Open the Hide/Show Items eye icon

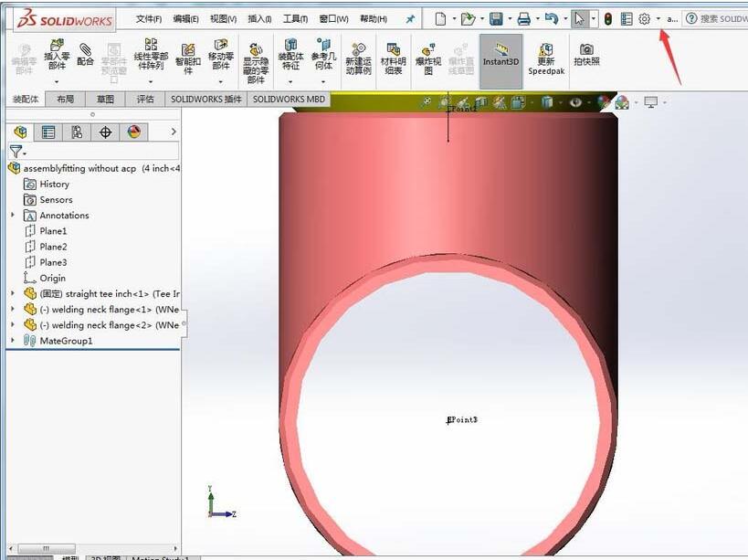(576, 103)
